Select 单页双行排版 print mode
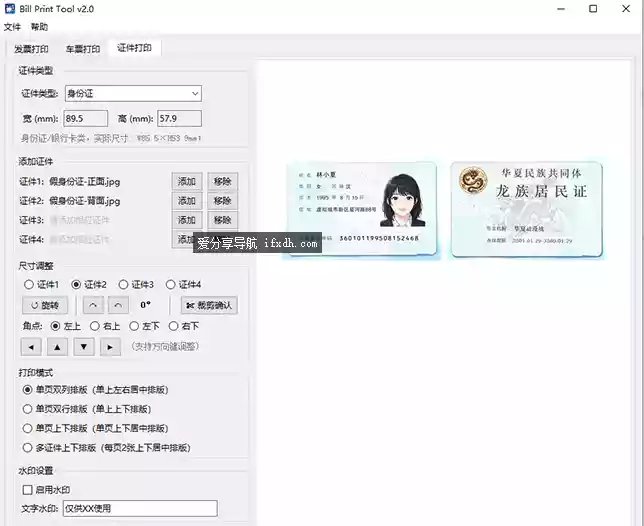Screen dimensions: 644x526 [x=87, y=409]
